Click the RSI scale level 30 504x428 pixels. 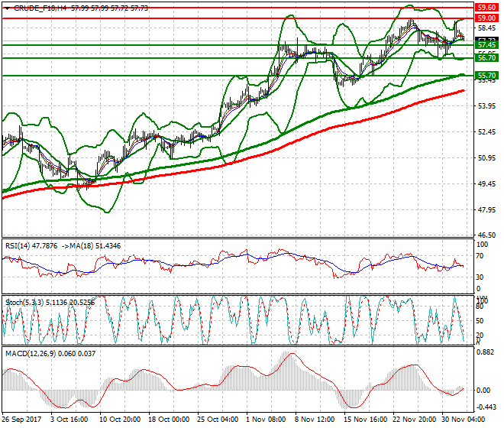(x=480, y=277)
